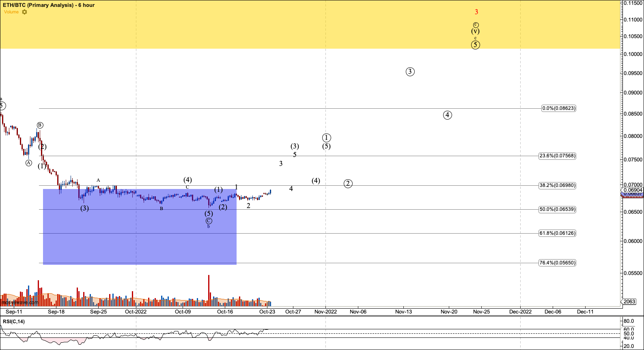This screenshot has height=350, width=644.
Task: Click the circled 5 wave label in yellow zone
Action: tap(476, 45)
